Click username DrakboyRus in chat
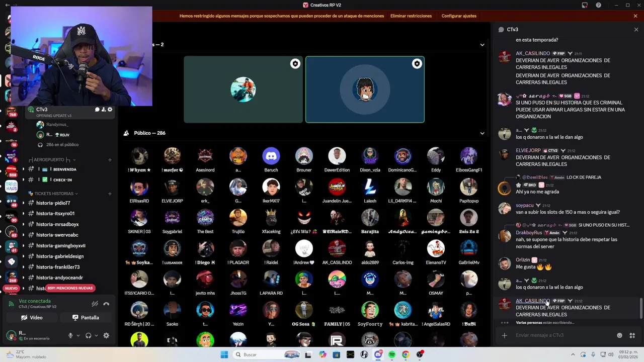644x362 pixels. pos(529,233)
